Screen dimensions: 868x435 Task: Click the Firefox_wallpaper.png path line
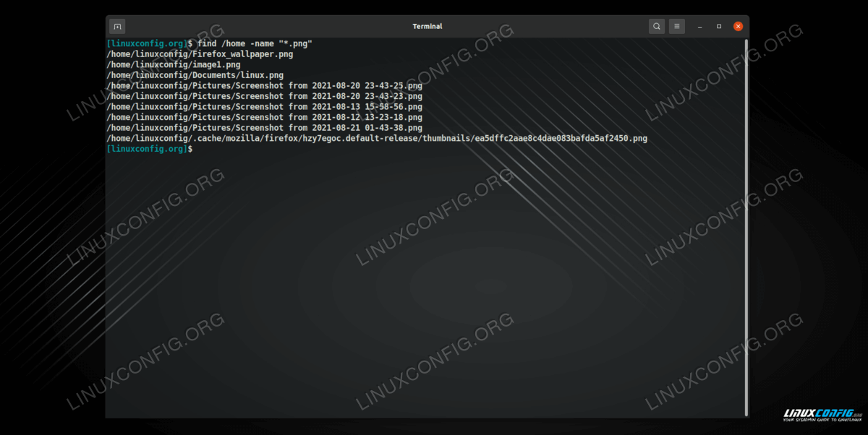pos(200,54)
